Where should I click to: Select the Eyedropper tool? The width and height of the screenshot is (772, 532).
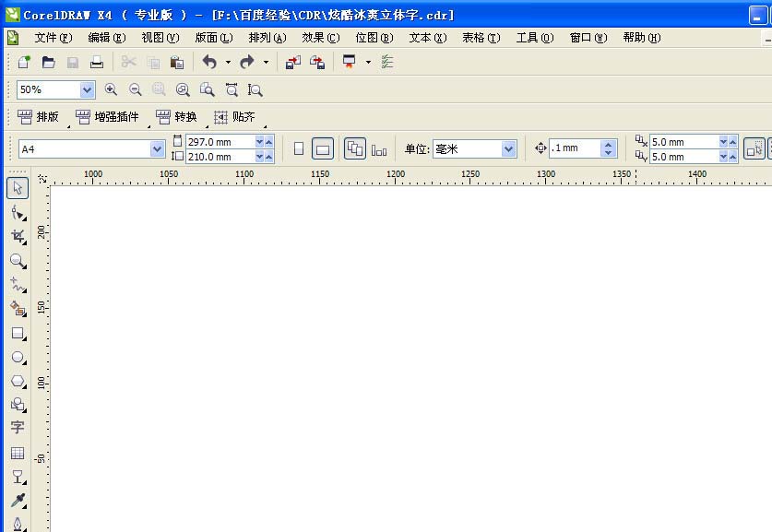(18, 501)
